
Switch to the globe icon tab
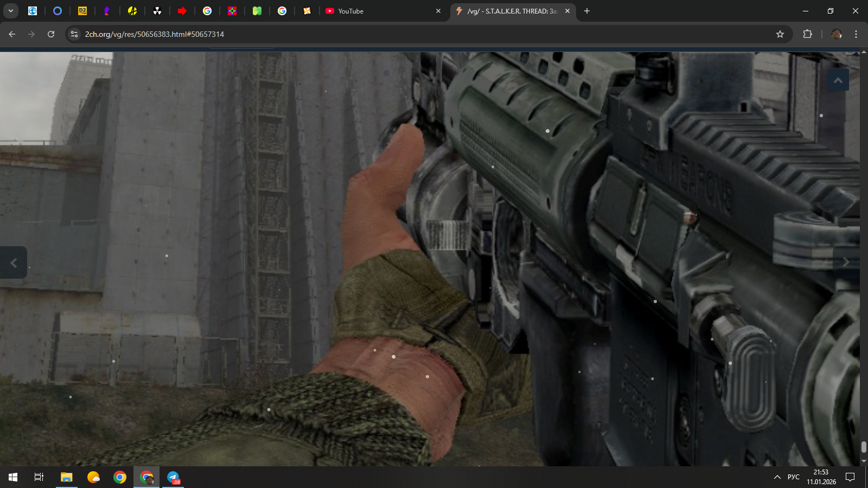pos(33,11)
